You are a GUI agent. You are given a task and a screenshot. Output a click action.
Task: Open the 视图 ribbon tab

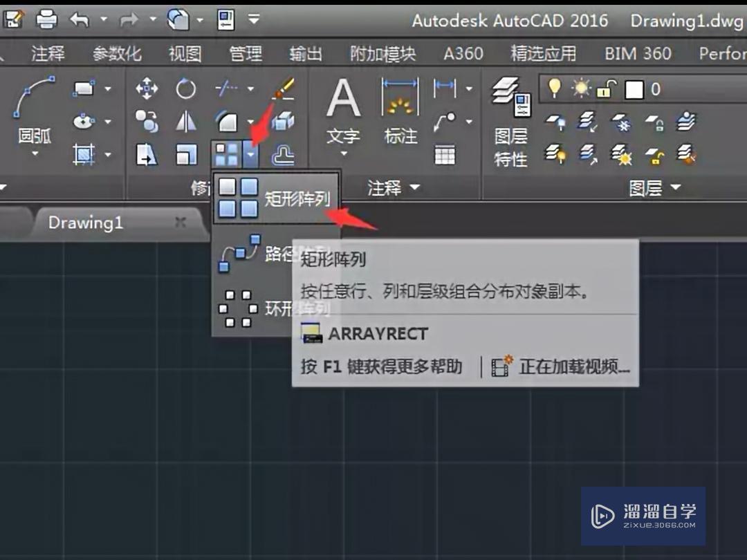point(183,53)
